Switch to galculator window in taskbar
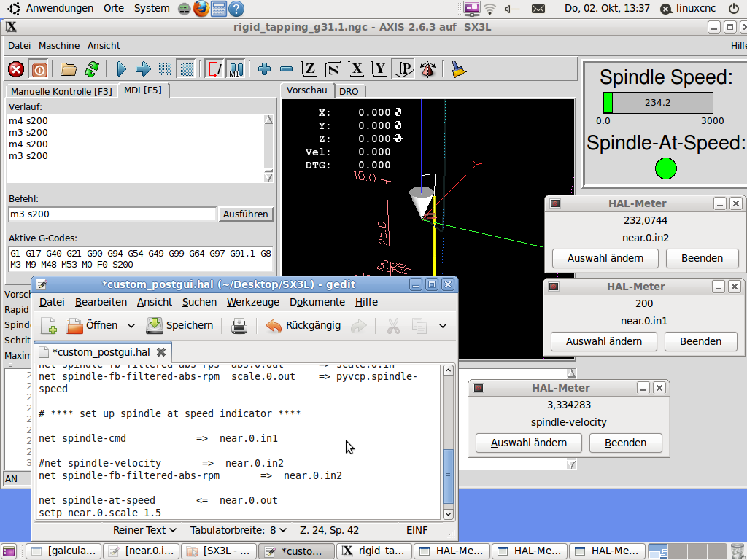 pyautogui.click(x=64, y=551)
